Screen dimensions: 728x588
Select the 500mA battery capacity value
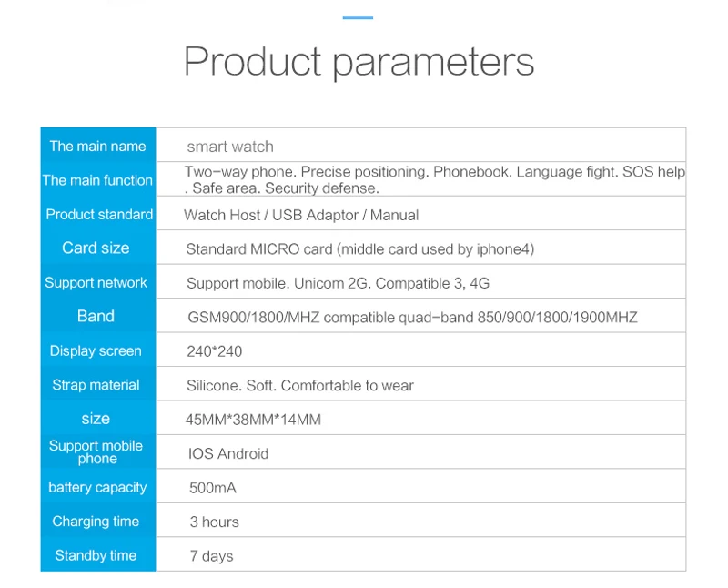(x=213, y=488)
